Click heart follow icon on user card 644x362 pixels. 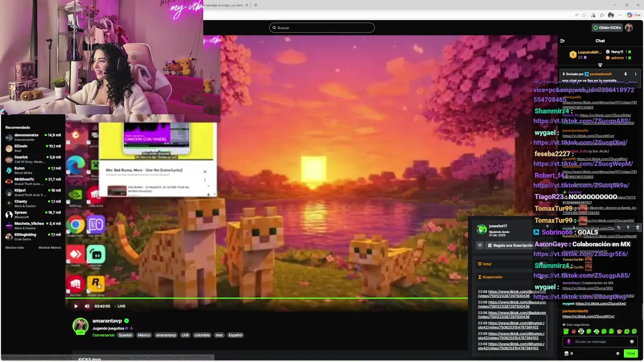coord(480,245)
